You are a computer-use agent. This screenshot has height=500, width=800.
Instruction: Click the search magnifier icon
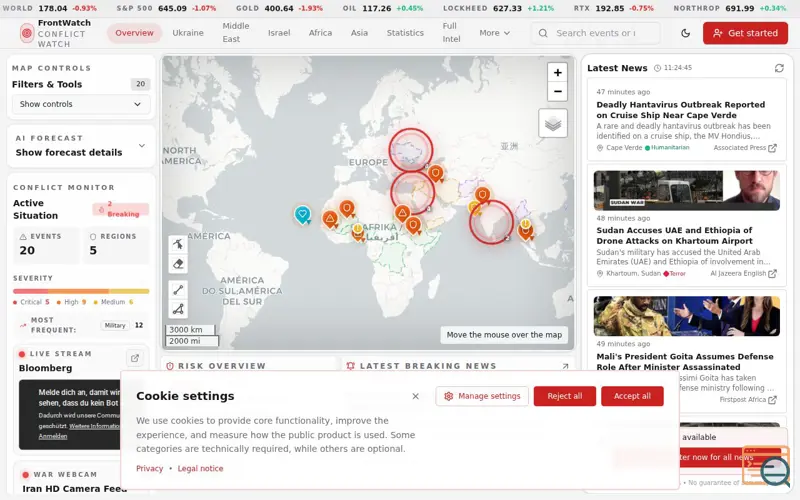click(543, 33)
